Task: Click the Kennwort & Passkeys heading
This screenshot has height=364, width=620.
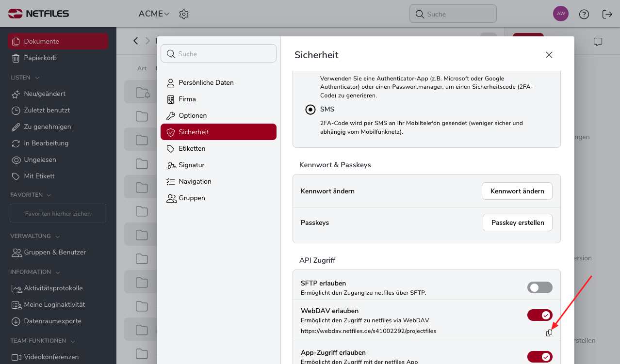Action: pyautogui.click(x=335, y=165)
